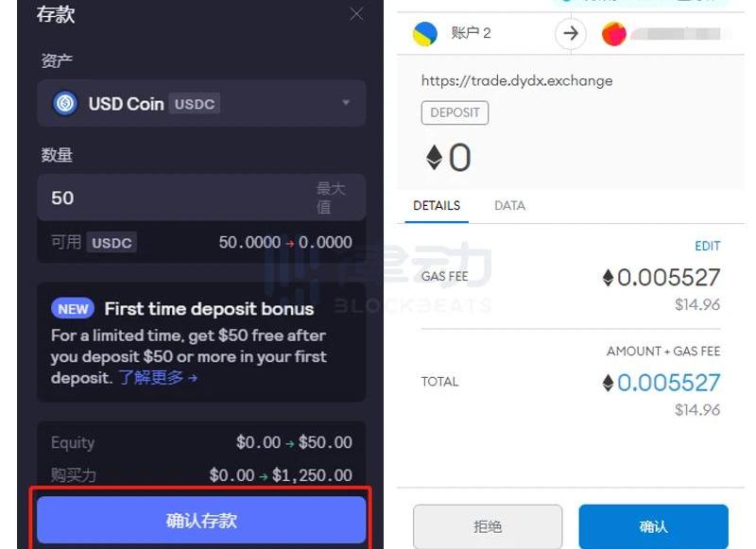Click the Ethereum icon beside amount 0
This screenshot has height=549, width=756.
pos(434,158)
